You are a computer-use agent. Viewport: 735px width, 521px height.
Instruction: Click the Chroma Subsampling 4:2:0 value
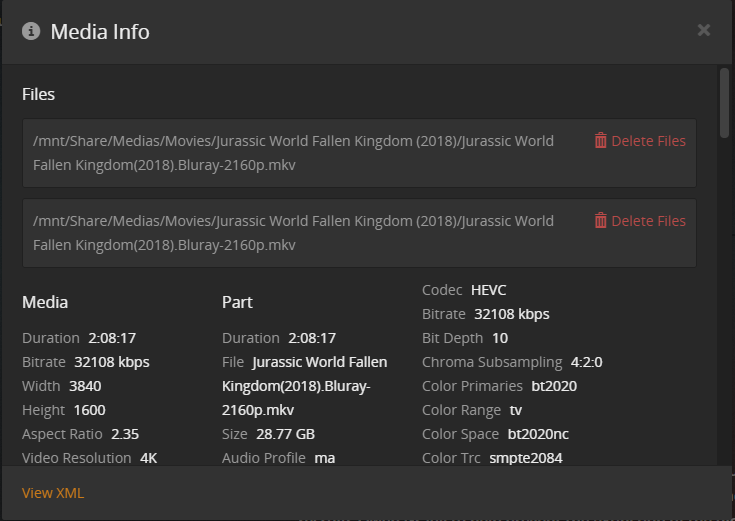tap(586, 362)
